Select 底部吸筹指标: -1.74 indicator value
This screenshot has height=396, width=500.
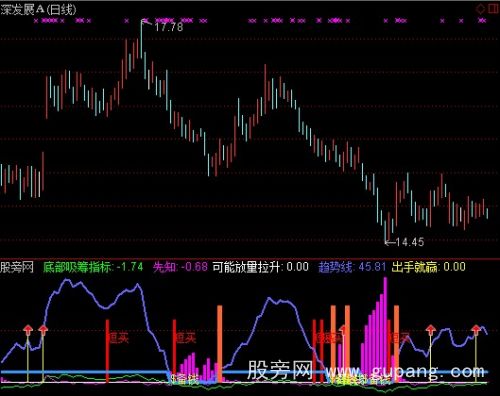[x=93, y=267]
